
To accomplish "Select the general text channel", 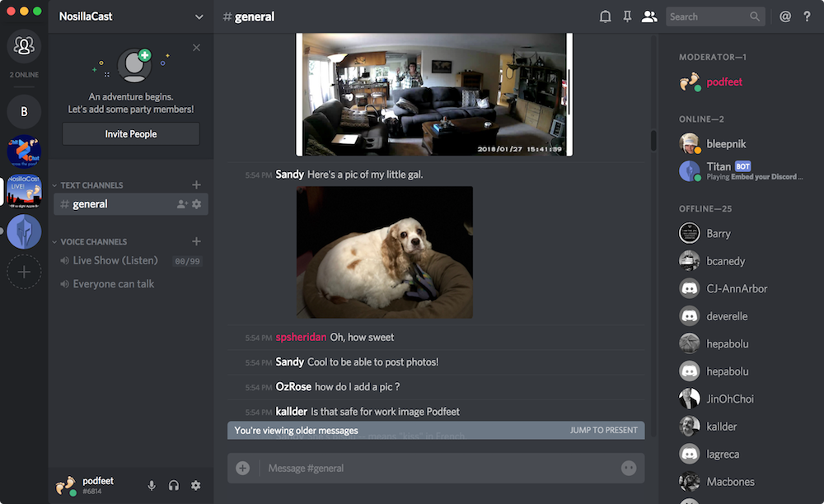I will coord(91,204).
